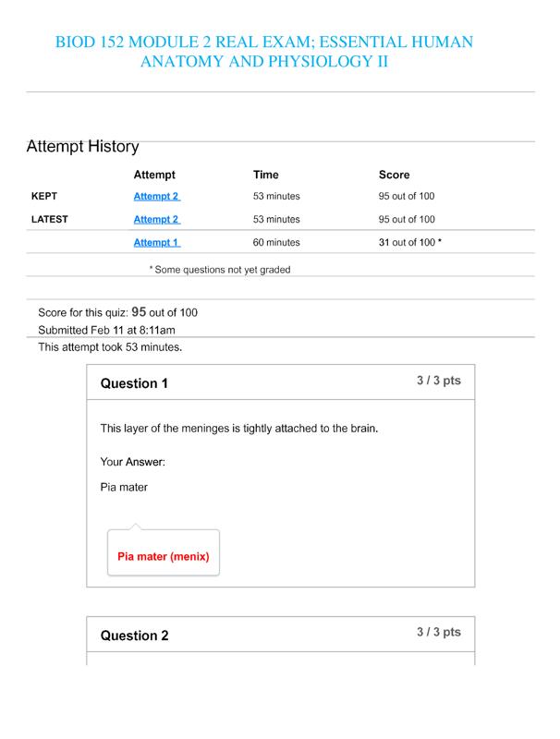Screen dimensions: 560x739
Task: Open the LATEST row Attempt 2 link
Action: pyautogui.click(x=156, y=219)
